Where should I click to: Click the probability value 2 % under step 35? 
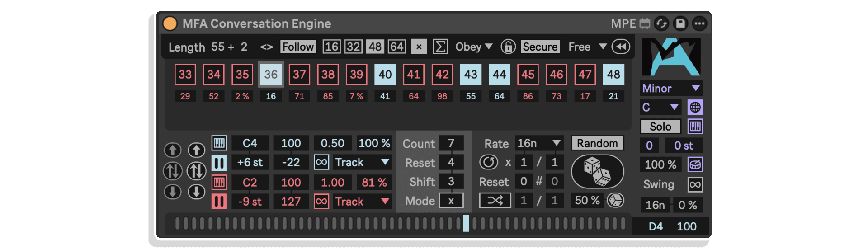coord(242,96)
